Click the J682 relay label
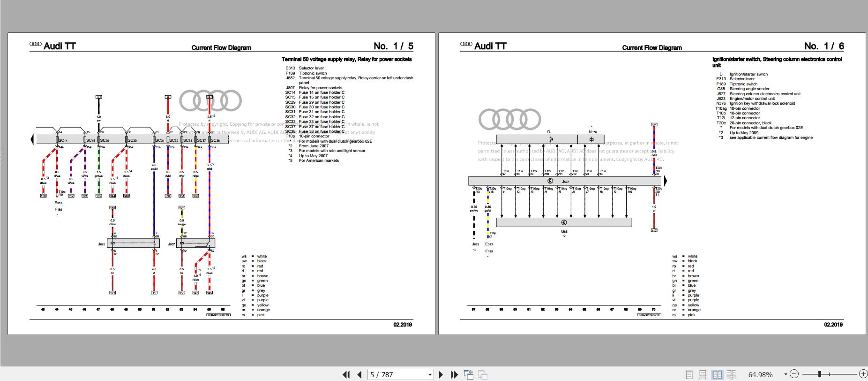The image size is (868, 381). pyautogui.click(x=102, y=244)
